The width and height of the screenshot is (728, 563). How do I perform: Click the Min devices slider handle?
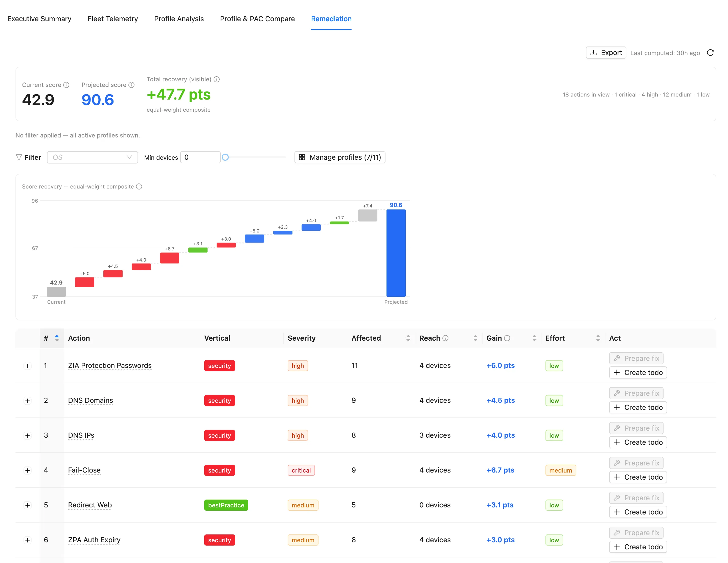[225, 157]
